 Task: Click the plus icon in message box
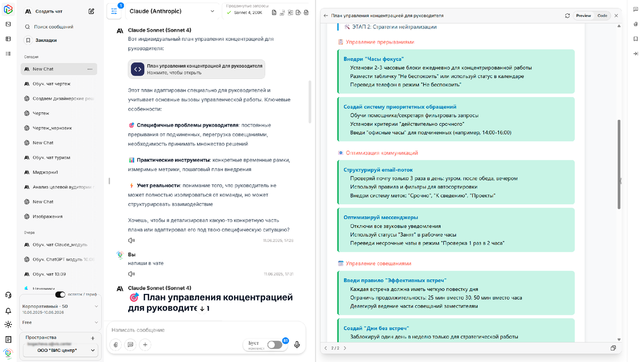coord(145,345)
